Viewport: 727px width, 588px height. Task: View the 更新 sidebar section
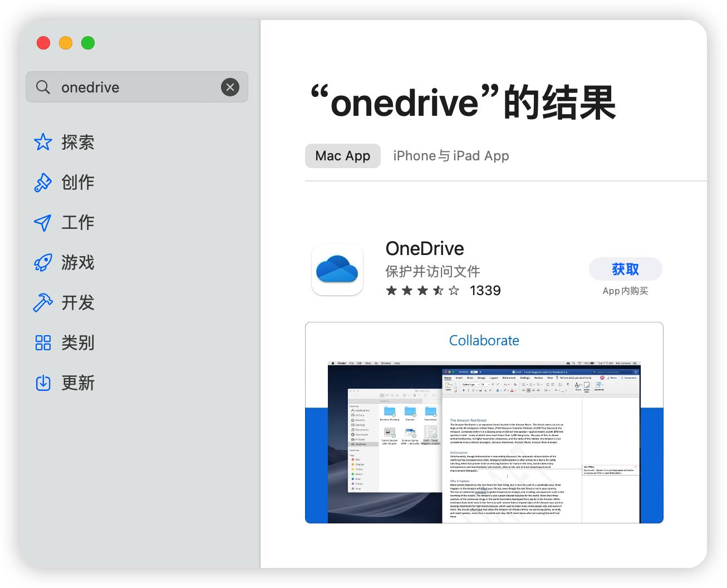[x=78, y=383]
